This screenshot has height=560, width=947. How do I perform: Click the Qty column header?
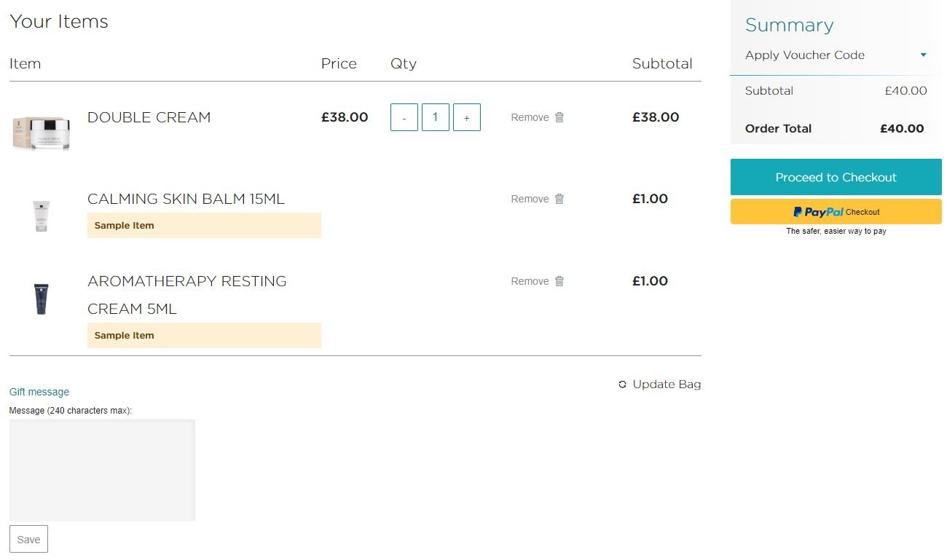(404, 64)
